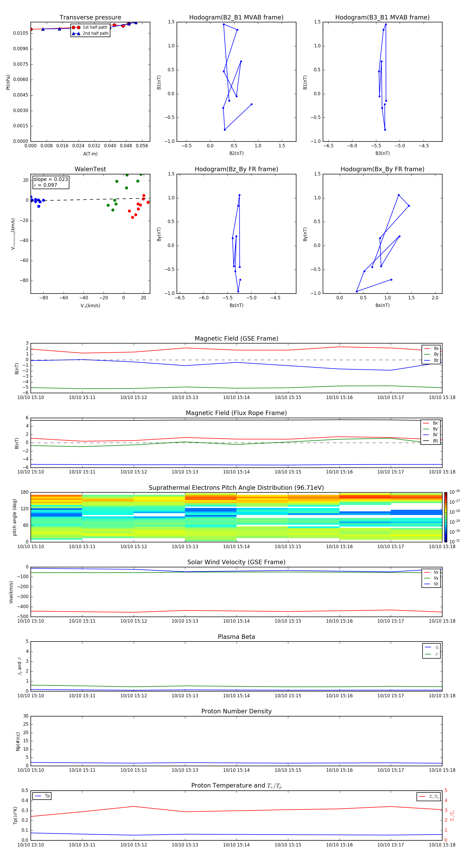Click 'Bz' in GSE magnetic field legend
Screen dimensions: 473x868
(436, 360)
